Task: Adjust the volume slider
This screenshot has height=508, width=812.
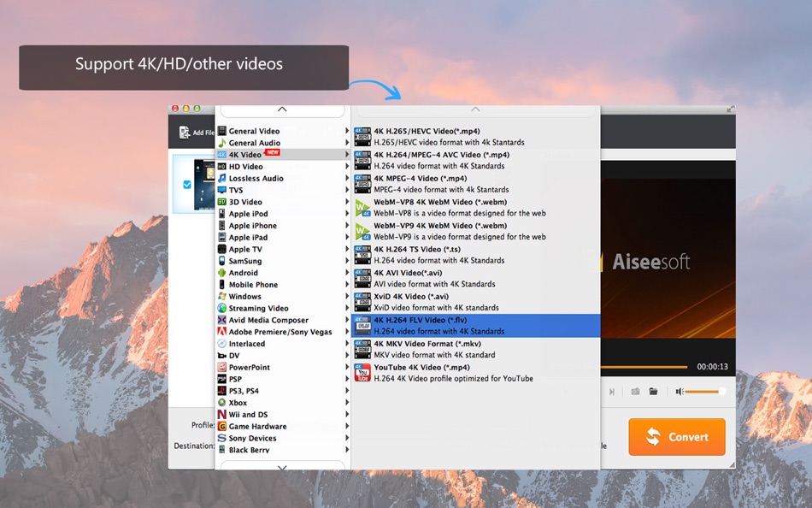Action: [701, 391]
